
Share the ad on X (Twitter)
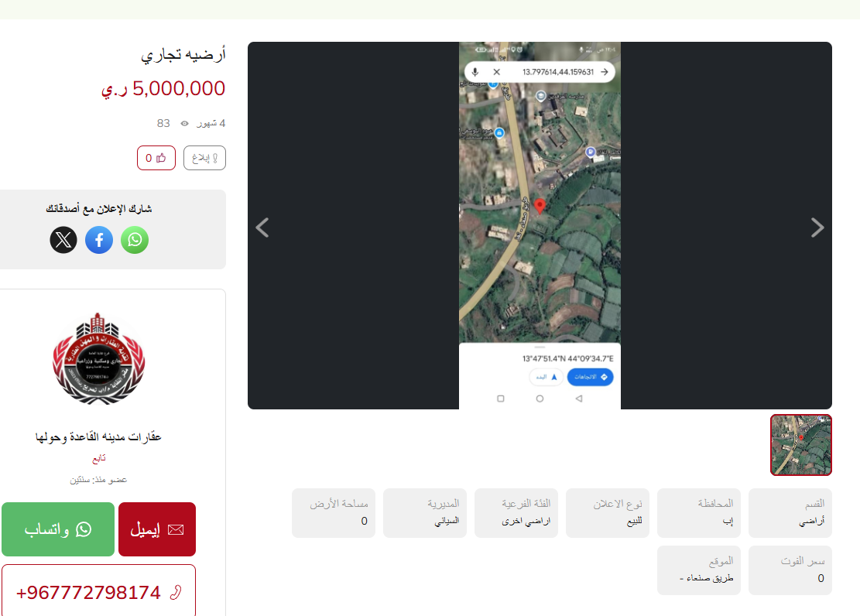(63, 240)
